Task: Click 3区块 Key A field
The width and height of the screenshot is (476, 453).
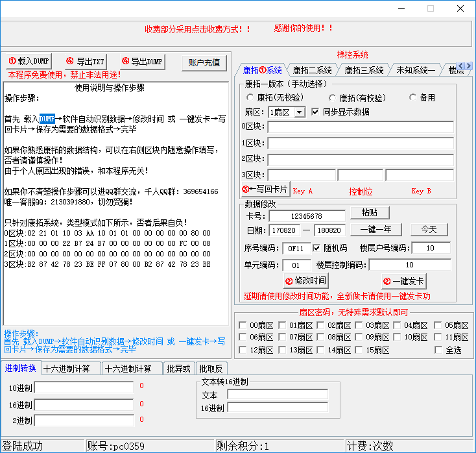Action: [x=302, y=175]
